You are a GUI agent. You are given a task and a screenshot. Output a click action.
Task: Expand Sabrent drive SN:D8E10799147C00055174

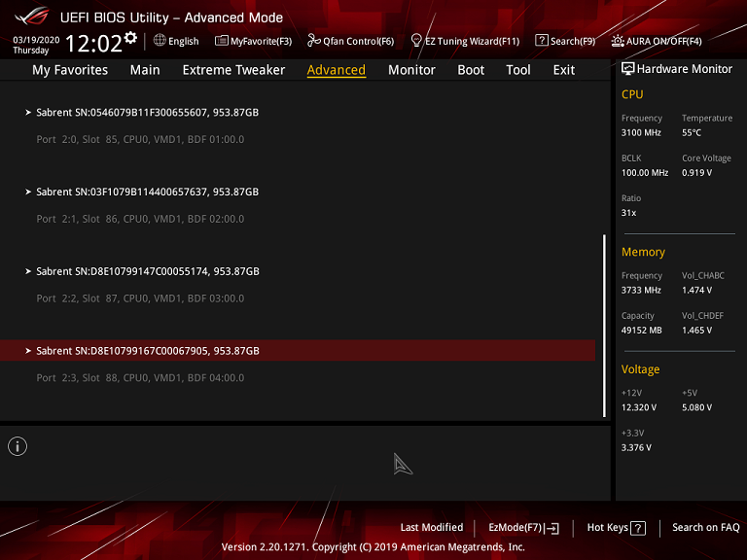pyautogui.click(x=147, y=271)
